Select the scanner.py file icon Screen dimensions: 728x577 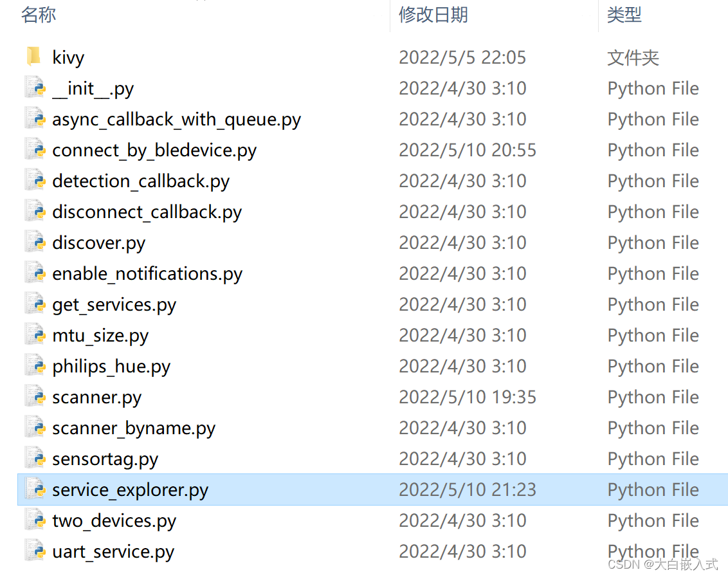35,397
